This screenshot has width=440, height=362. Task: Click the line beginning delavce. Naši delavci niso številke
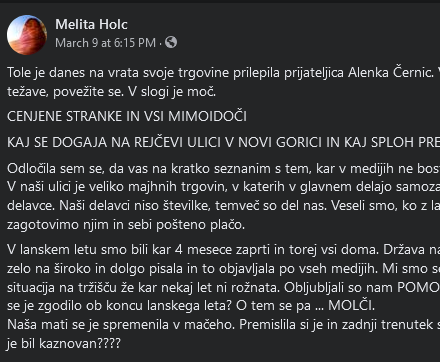click(x=223, y=206)
